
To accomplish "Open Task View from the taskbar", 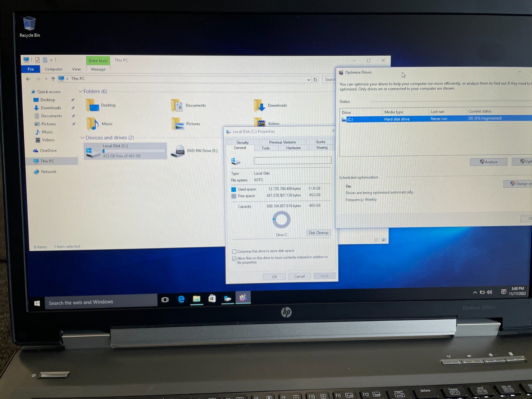I will click(165, 300).
